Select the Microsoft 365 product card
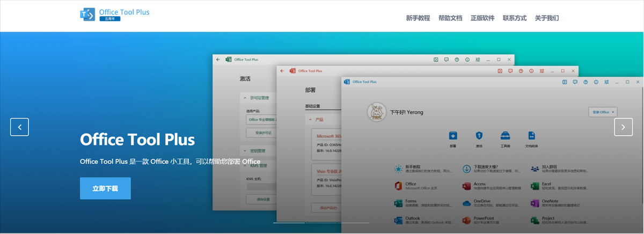Screen dimensions: 644x234 coord(326,143)
